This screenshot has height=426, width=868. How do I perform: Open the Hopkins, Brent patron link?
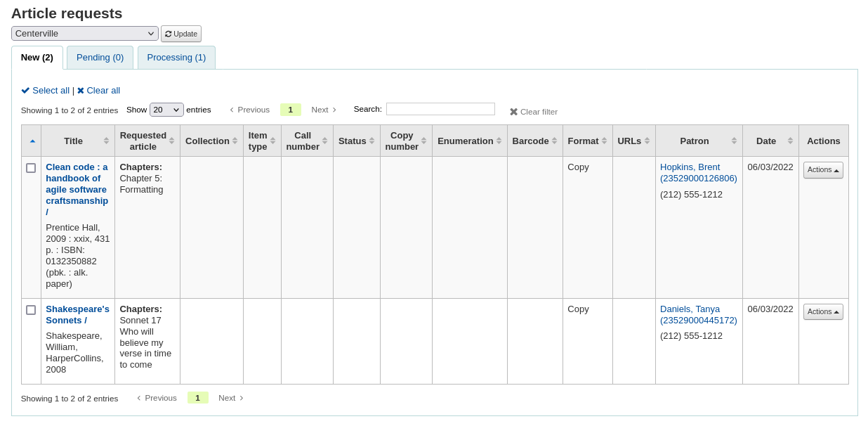coord(690,167)
